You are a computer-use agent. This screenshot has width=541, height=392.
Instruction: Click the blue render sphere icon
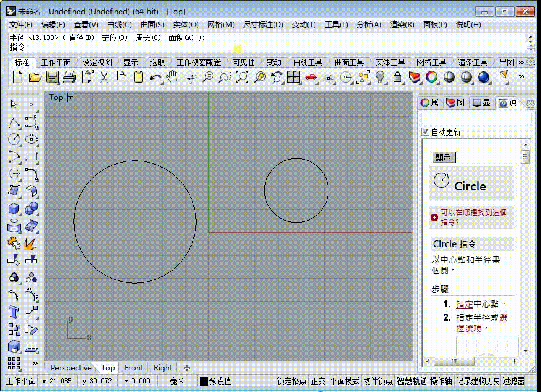pyautogui.click(x=483, y=77)
